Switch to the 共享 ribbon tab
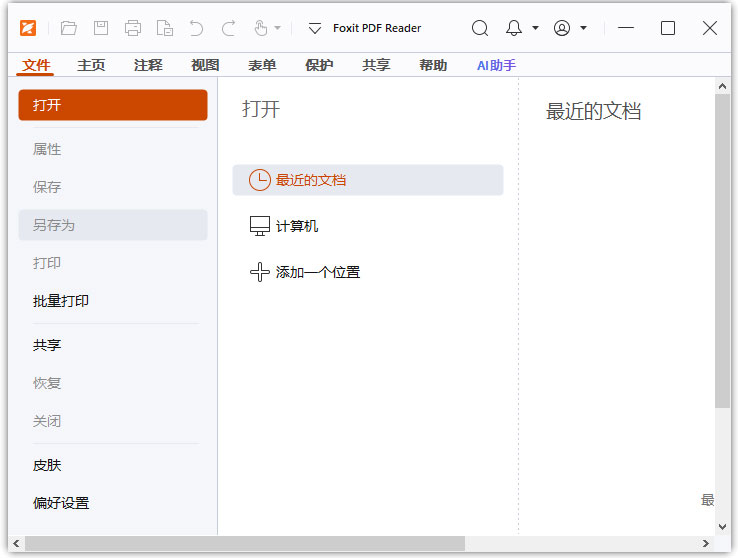The height and width of the screenshot is (558, 738). 376,65
